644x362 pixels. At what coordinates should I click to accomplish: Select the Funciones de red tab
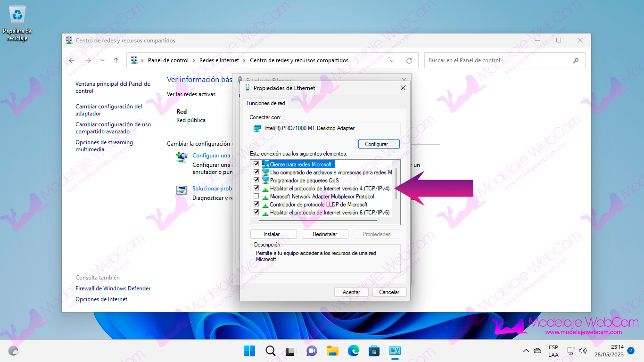tap(266, 103)
